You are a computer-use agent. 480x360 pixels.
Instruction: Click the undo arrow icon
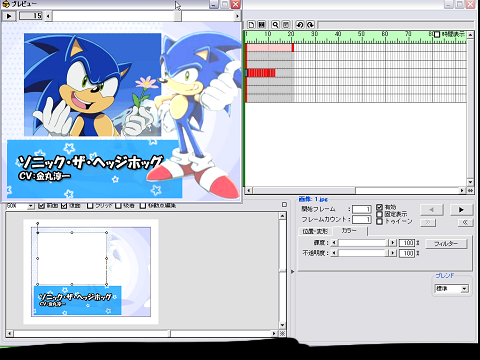300,25
